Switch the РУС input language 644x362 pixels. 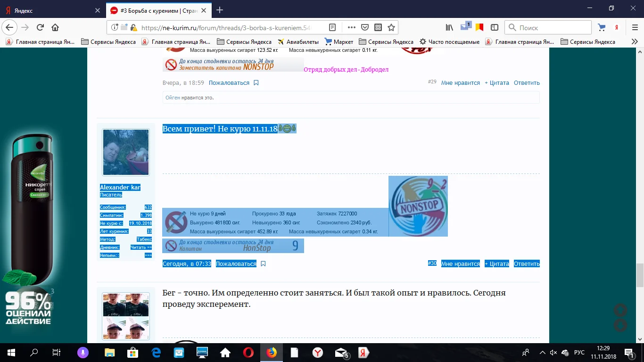579,353
